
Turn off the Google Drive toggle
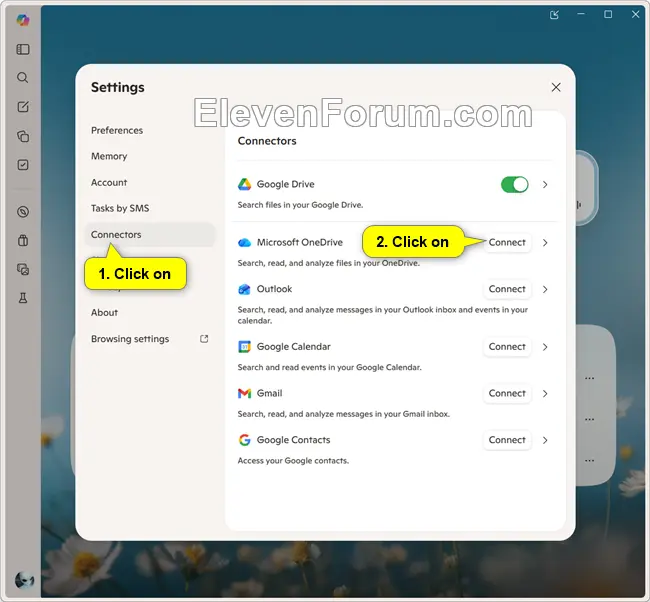514,184
